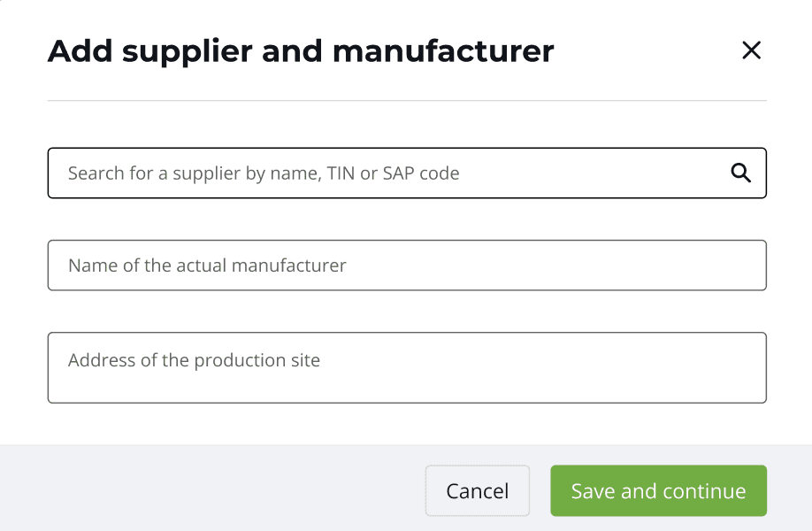This screenshot has height=531, width=812.
Task: Cancel adding supplier and manufacturer
Action: [478, 491]
